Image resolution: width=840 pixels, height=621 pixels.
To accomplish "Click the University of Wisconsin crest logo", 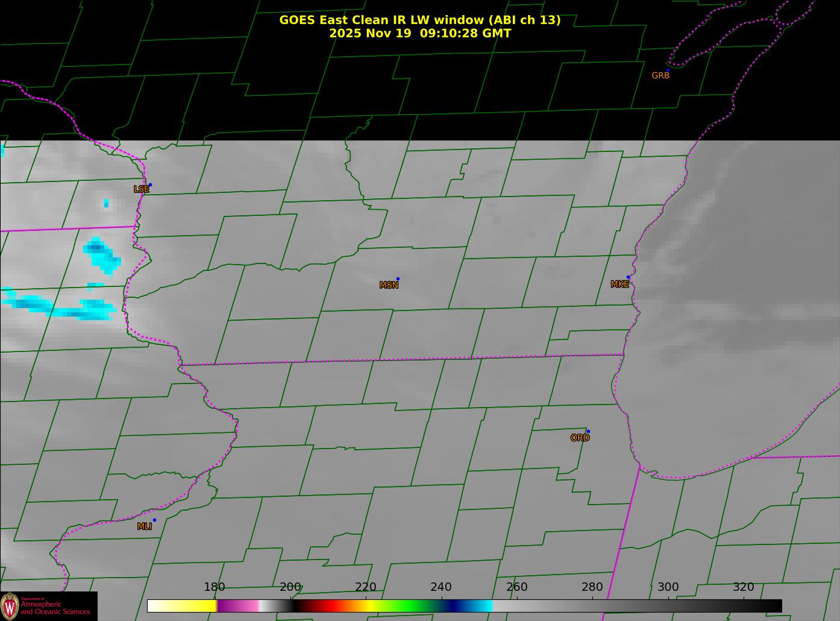I will click(x=10, y=605).
